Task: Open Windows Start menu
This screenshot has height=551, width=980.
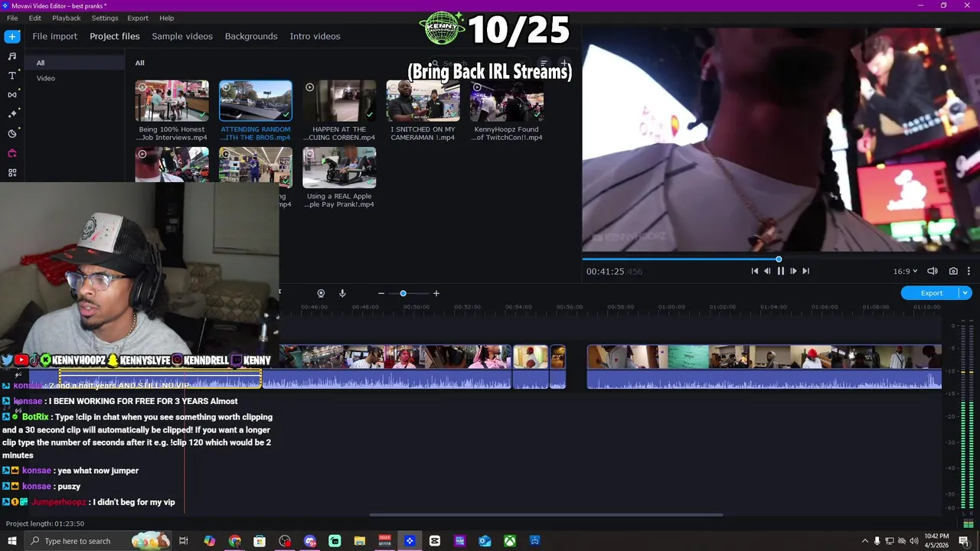Action: tap(11, 541)
